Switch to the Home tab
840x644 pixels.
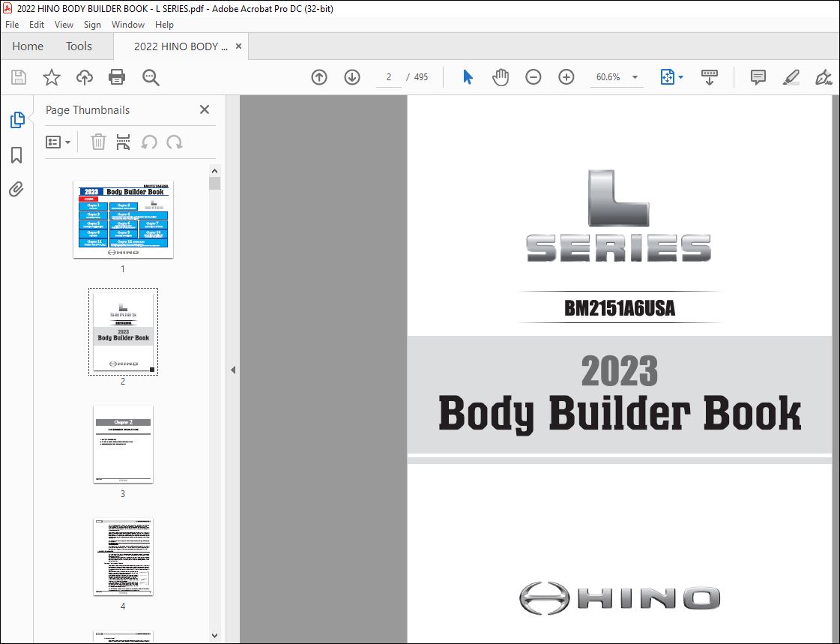(x=28, y=46)
